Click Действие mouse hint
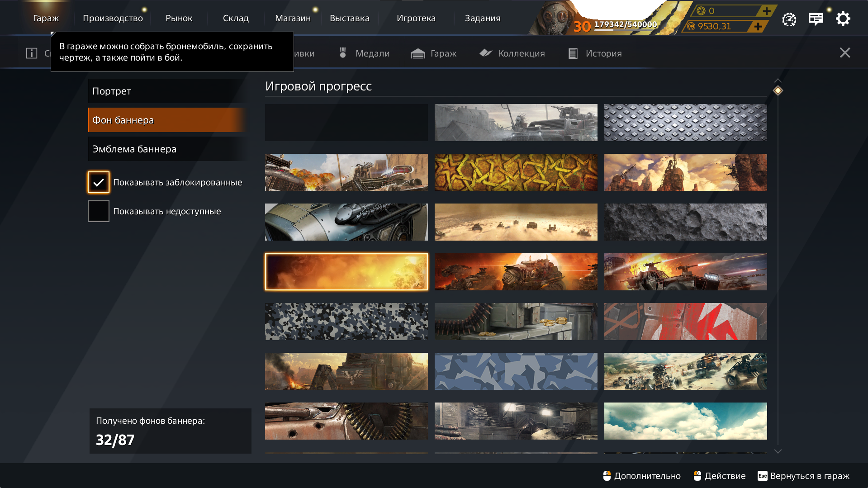Screen dimensions: 868x488 [720, 476]
